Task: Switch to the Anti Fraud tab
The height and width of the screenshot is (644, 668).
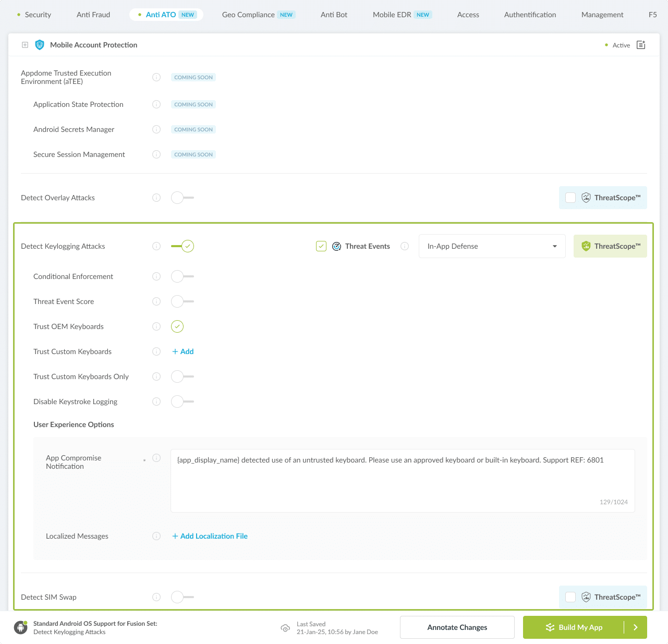Action: 93,15
